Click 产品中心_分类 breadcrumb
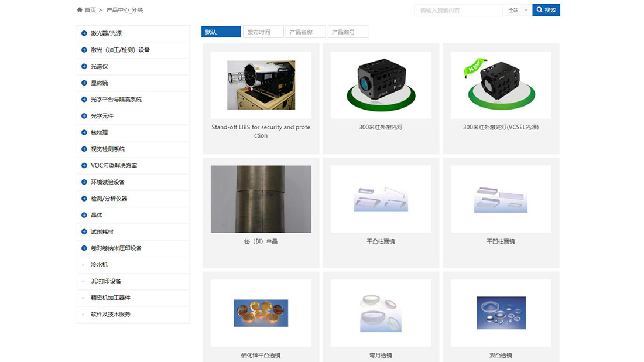This screenshot has width=644, height=362. tap(125, 10)
